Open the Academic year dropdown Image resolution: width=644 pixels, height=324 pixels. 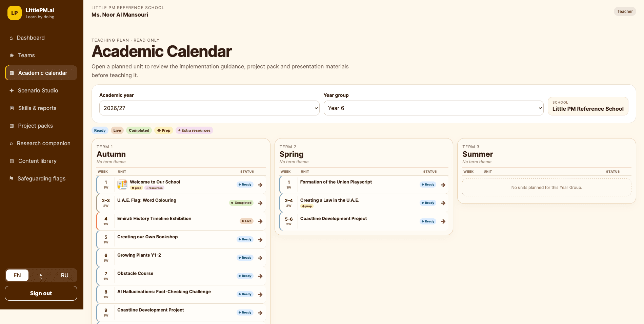209,108
